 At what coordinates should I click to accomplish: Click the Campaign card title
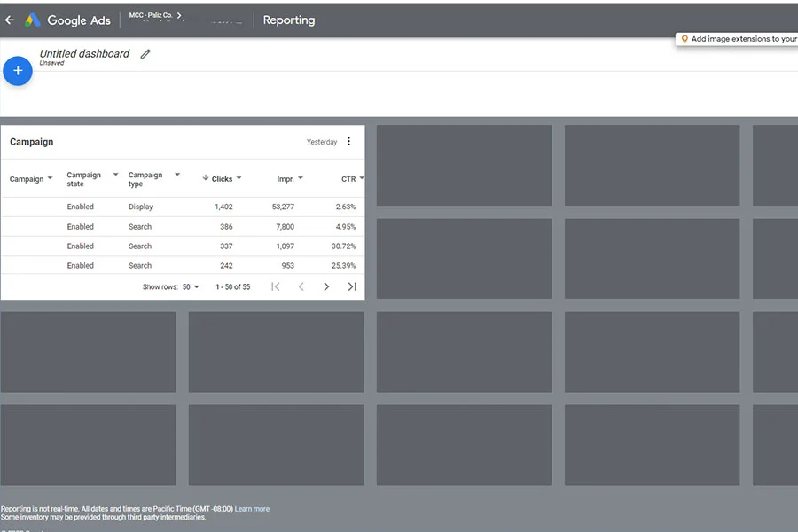click(32, 142)
